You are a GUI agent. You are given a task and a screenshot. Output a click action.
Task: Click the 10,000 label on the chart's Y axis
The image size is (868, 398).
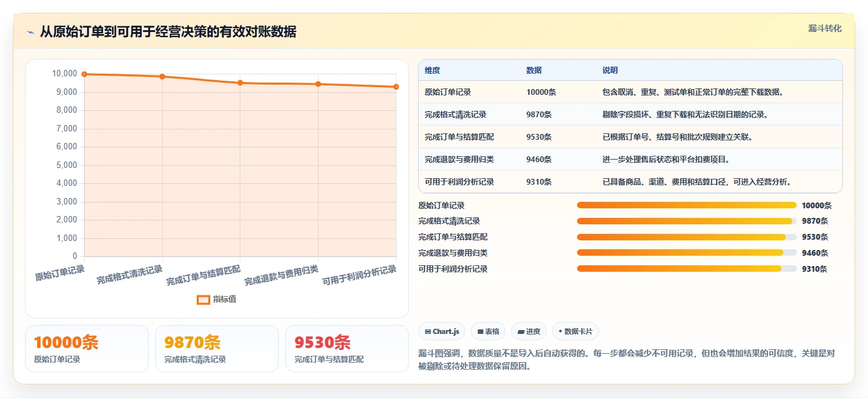(x=64, y=74)
